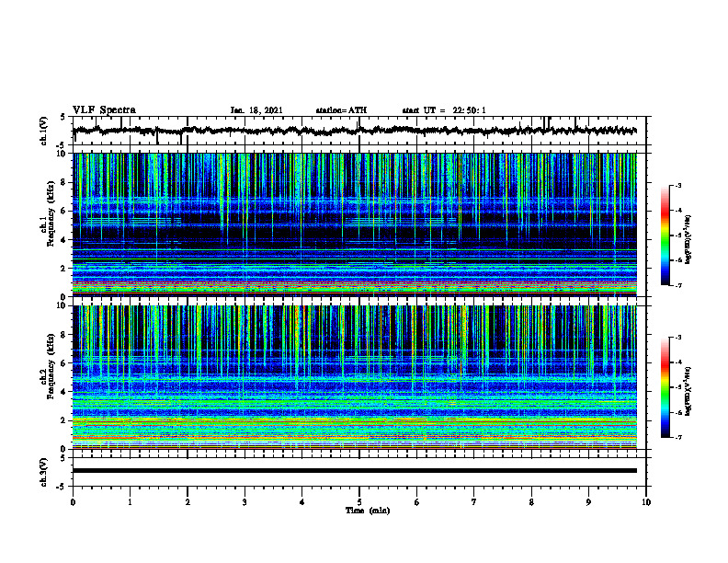This screenshot has width=728, height=563.
Task: Click the time axis tick label "8"
Action: coord(531,502)
